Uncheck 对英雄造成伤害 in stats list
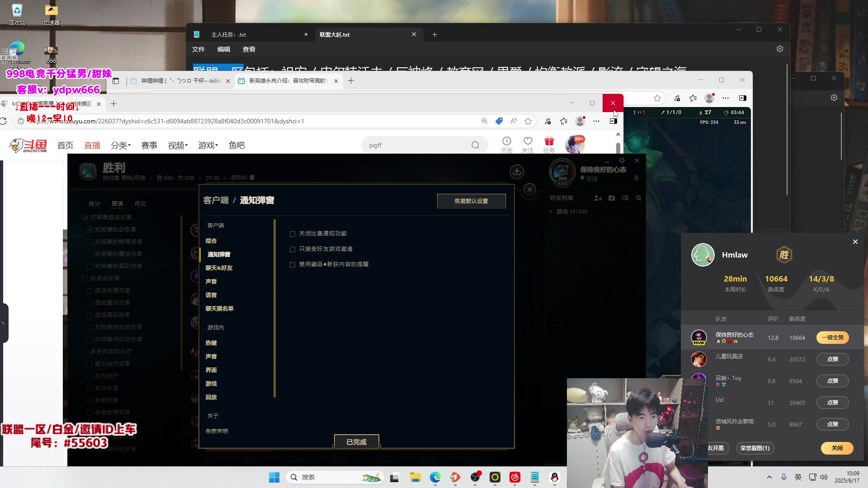The image size is (868, 488). (85, 218)
